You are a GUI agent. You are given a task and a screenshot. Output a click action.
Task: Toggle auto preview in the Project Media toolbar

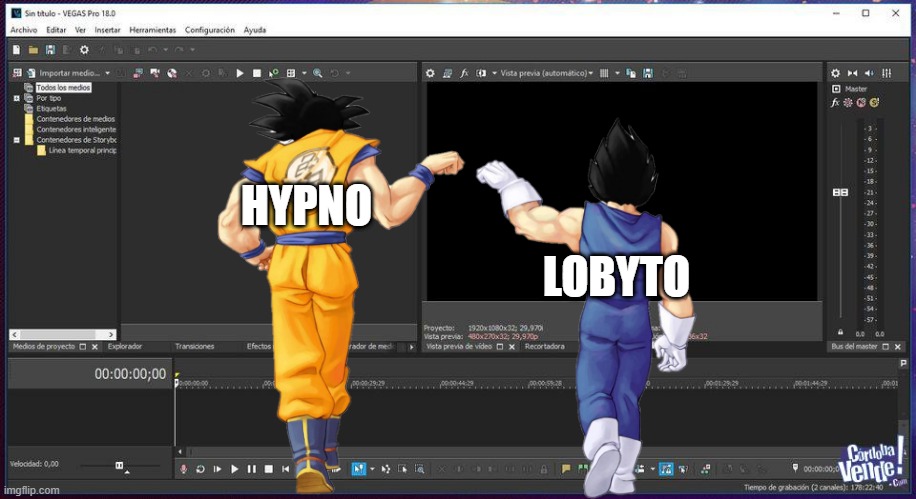[273, 73]
